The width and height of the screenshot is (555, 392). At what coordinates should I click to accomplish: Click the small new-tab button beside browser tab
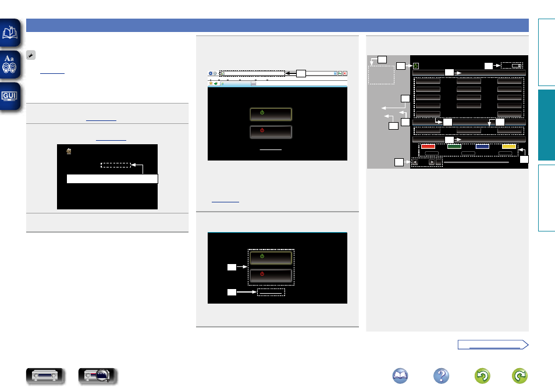(254, 84)
